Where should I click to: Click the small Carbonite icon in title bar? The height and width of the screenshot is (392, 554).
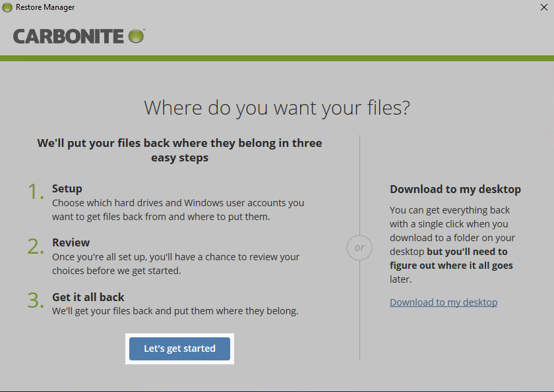click(x=7, y=7)
